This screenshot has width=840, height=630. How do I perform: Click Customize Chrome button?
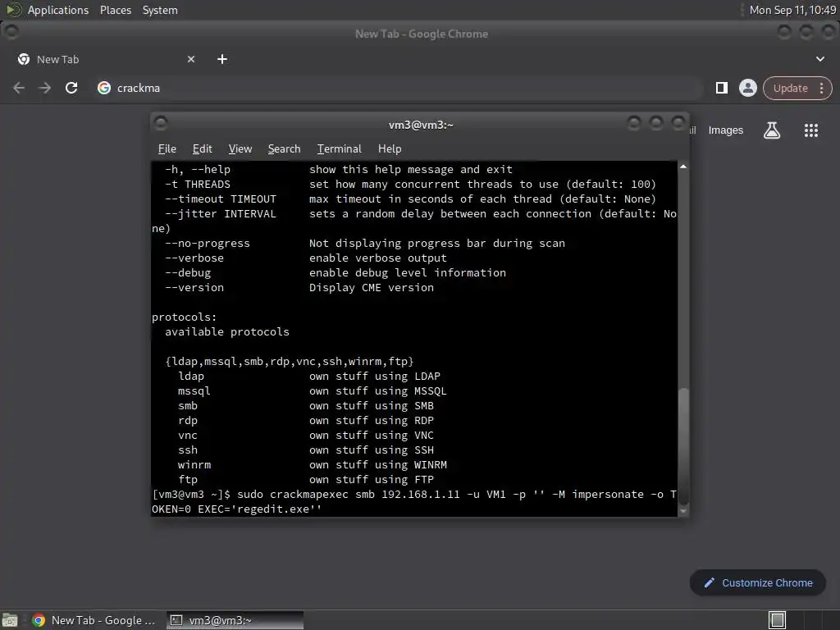click(757, 583)
